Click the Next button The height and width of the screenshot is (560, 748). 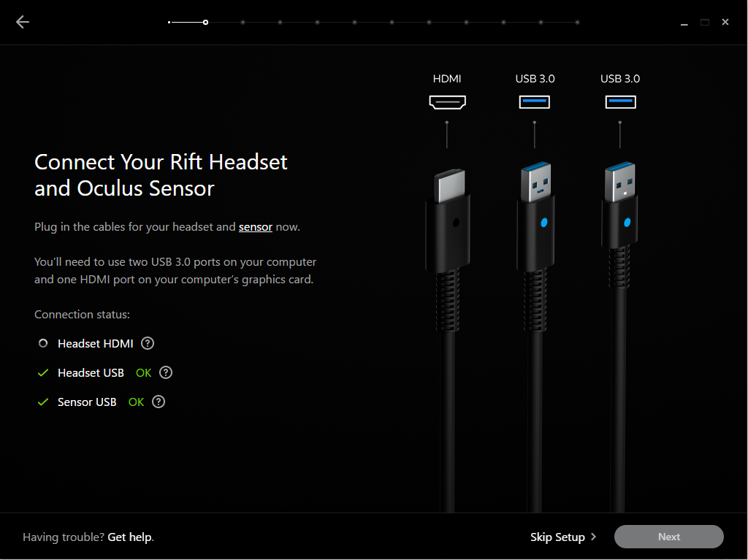pyautogui.click(x=669, y=537)
